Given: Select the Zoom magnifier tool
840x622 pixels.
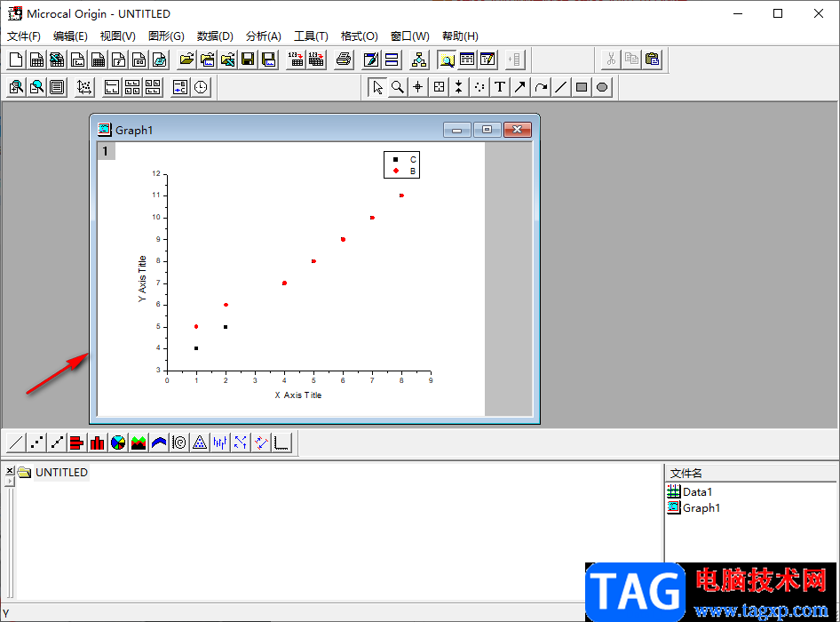Looking at the screenshot, I should (x=398, y=87).
